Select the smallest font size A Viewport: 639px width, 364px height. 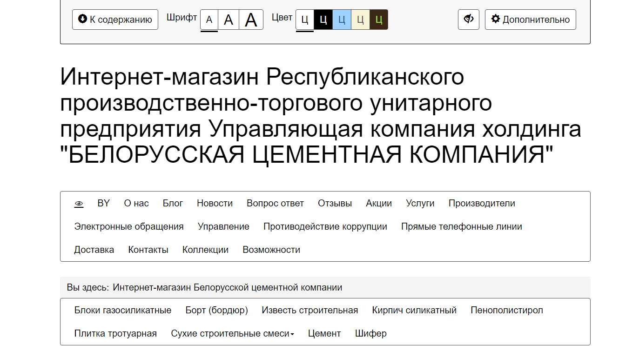pos(209,20)
